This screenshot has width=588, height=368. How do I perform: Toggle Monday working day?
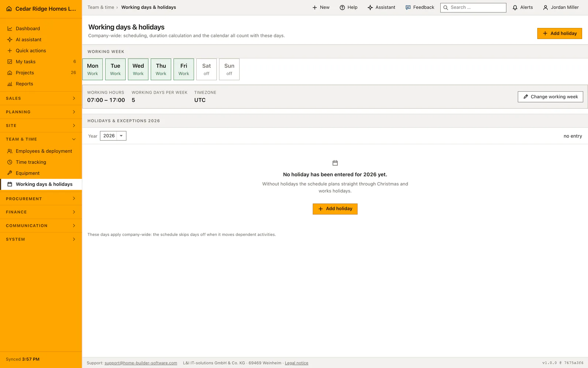tap(93, 69)
